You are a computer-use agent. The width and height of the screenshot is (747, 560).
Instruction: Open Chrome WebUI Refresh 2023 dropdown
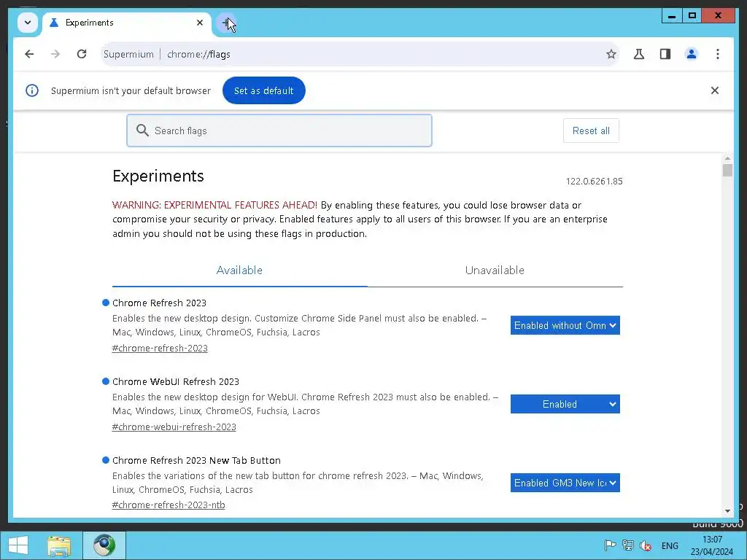(565, 404)
